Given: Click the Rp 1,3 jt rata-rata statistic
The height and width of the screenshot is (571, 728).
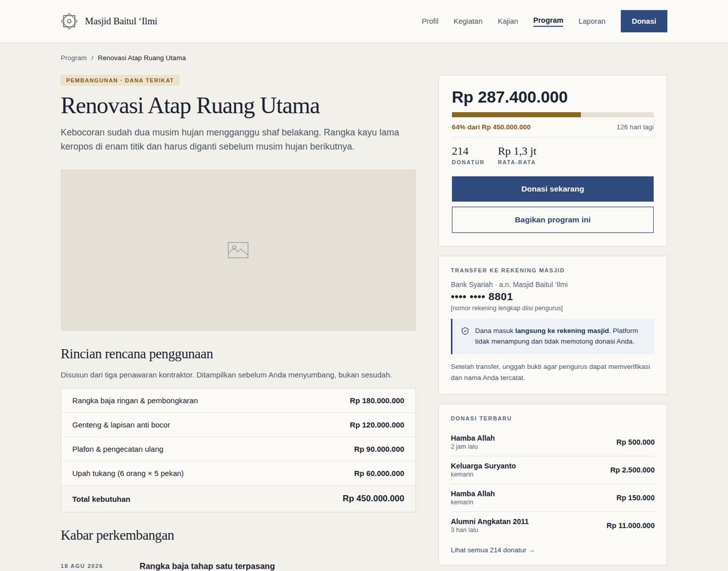Looking at the screenshot, I should tap(517, 155).
